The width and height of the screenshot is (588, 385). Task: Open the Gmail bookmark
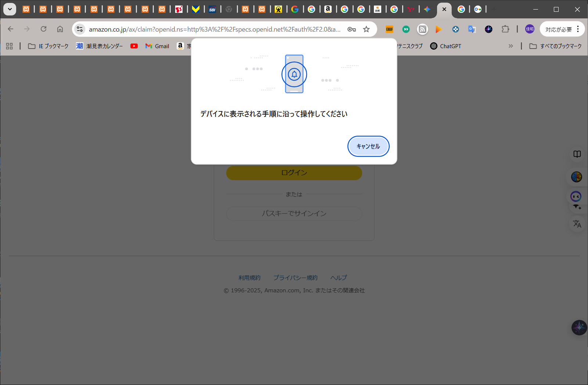click(157, 46)
